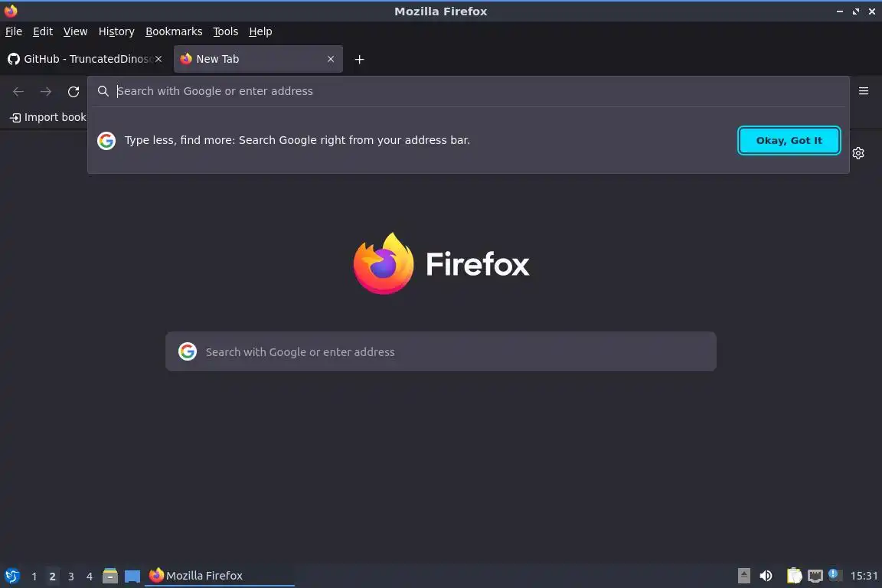This screenshot has width=882, height=588.
Task: Close the GitHub tab
Action: point(158,59)
